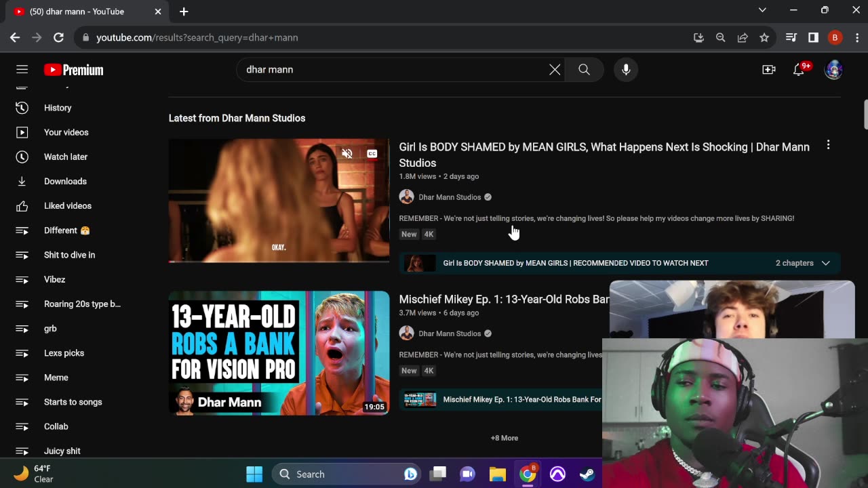868x488 pixels.
Task: Go back in browser history
Action: (15, 37)
